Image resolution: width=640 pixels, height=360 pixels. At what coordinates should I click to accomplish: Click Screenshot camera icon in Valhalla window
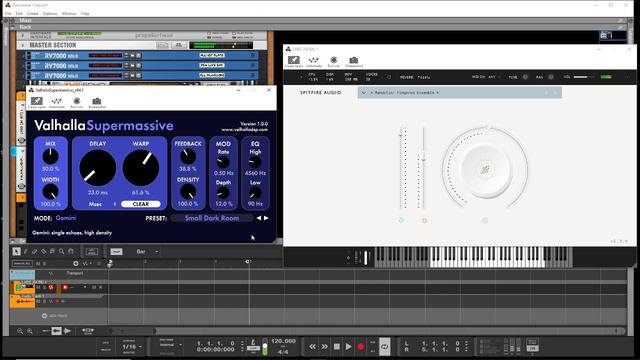tap(97, 101)
